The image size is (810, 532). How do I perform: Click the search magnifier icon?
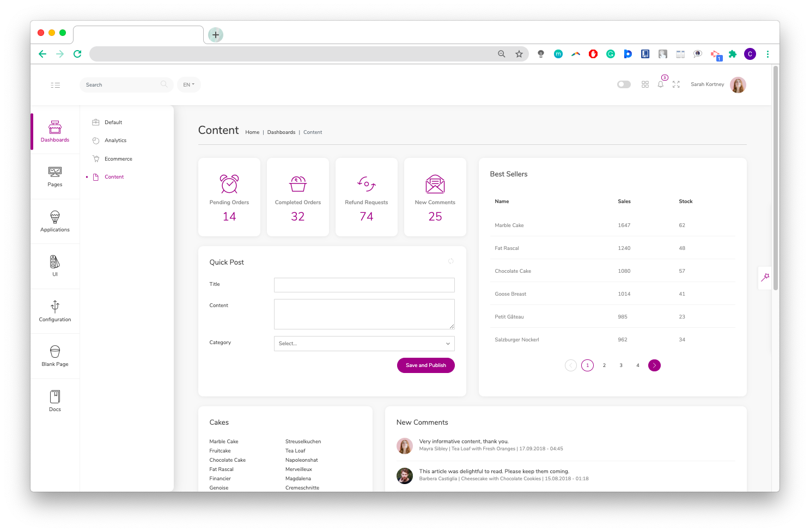(164, 84)
